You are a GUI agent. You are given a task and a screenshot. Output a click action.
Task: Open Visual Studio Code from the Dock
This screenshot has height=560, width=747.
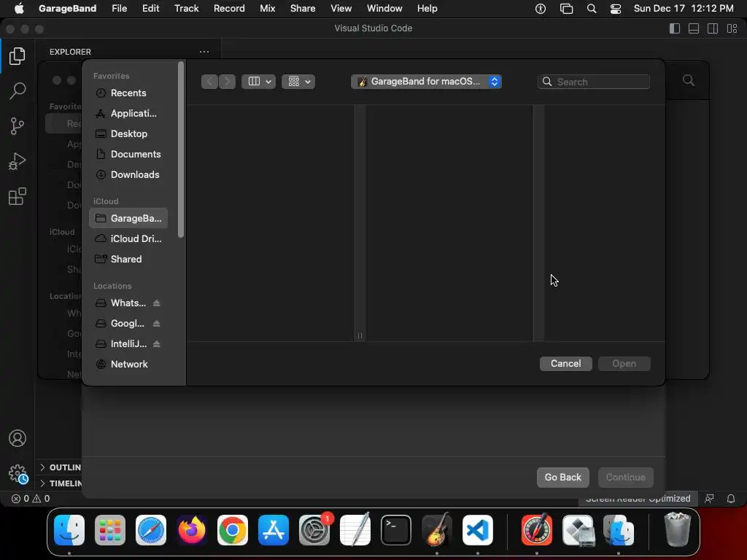477,529
